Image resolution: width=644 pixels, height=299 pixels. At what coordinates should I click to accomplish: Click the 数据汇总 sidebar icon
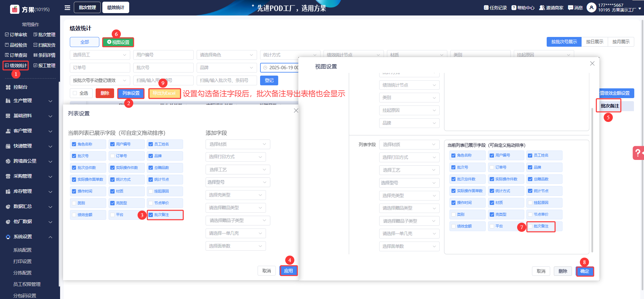pyautogui.click(x=8, y=206)
